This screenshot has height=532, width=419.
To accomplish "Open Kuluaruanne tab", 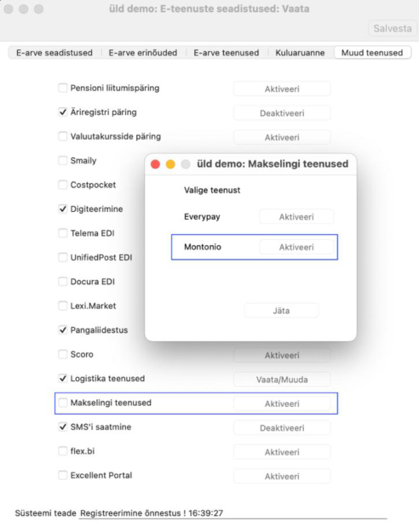I will (300, 53).
